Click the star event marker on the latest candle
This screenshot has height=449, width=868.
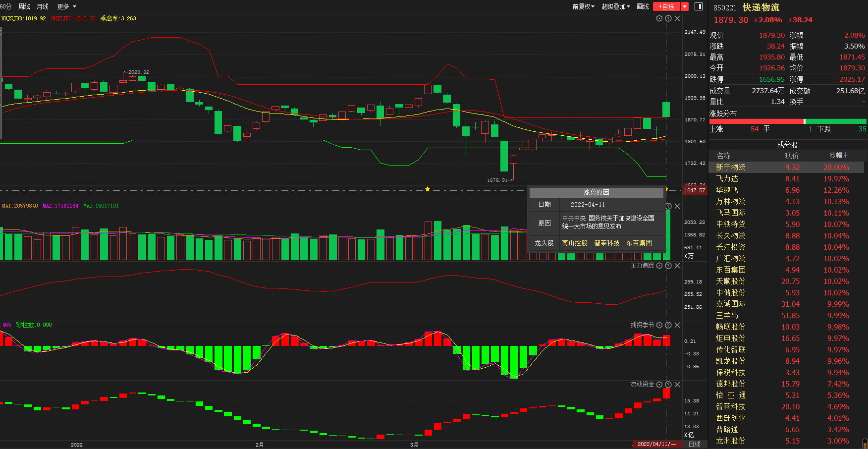click(666, 189)
